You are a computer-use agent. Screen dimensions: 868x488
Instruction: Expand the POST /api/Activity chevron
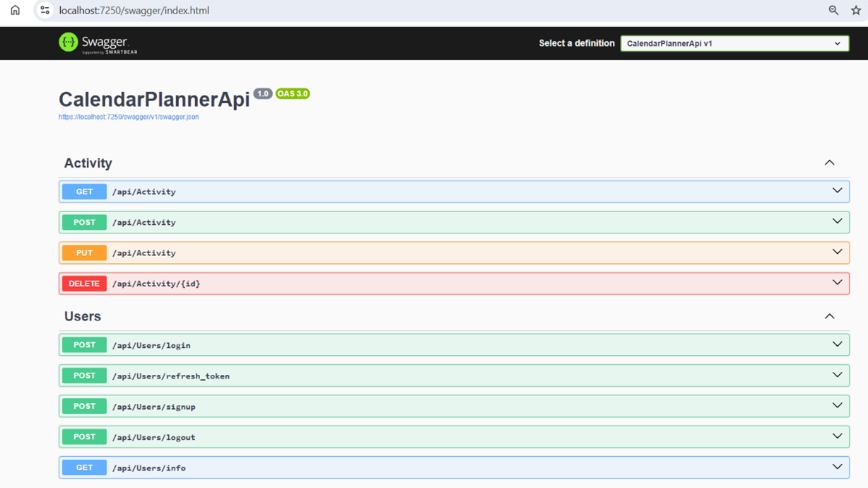click(837, 221)
